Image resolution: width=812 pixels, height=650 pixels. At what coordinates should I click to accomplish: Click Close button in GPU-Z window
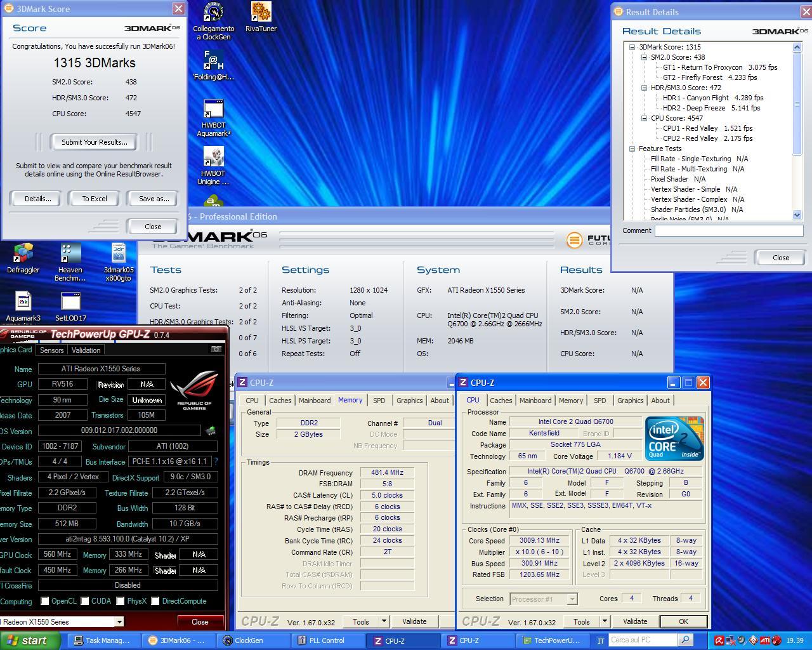point(200,622)
